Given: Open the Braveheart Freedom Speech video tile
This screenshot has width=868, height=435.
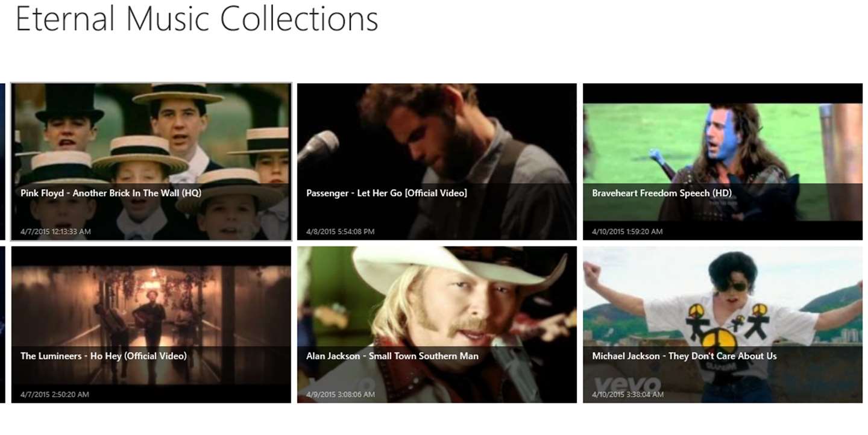Looking at the screenshot, I should [x=723, y=162].
